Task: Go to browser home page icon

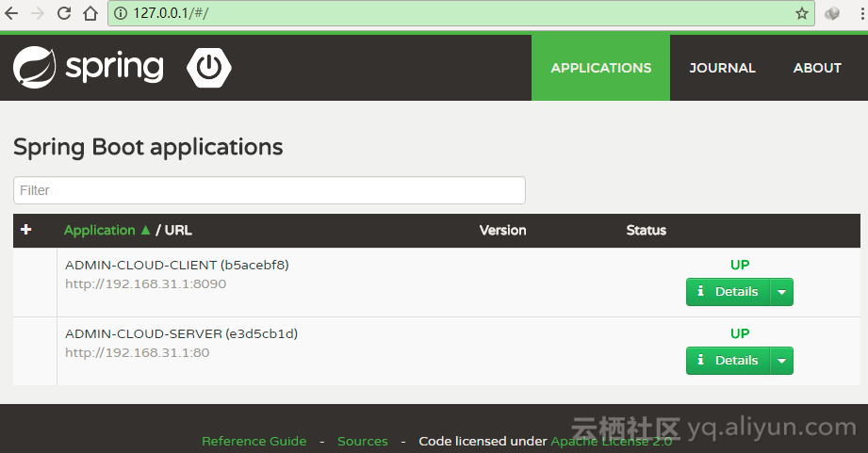Action: coord(90,13)
